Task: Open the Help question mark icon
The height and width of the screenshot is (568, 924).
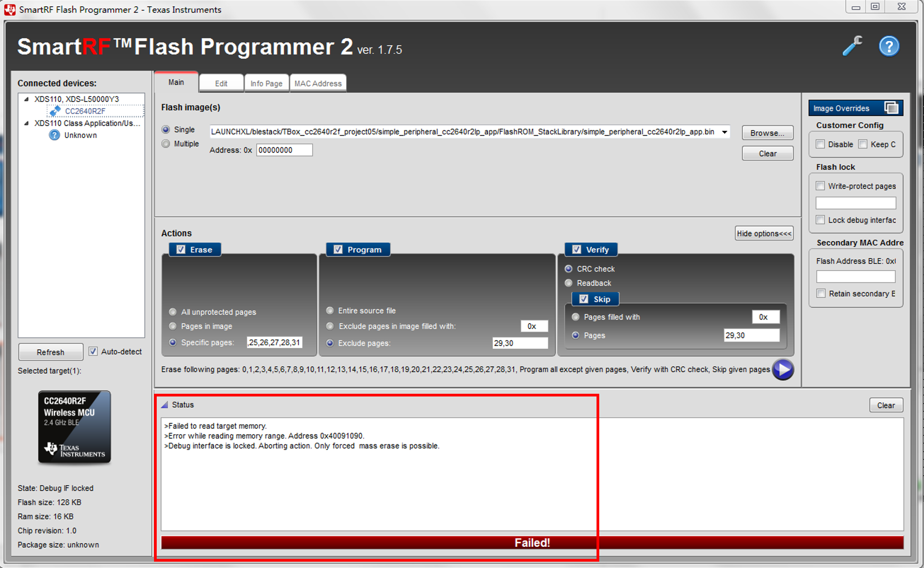Action: [889, 46]
